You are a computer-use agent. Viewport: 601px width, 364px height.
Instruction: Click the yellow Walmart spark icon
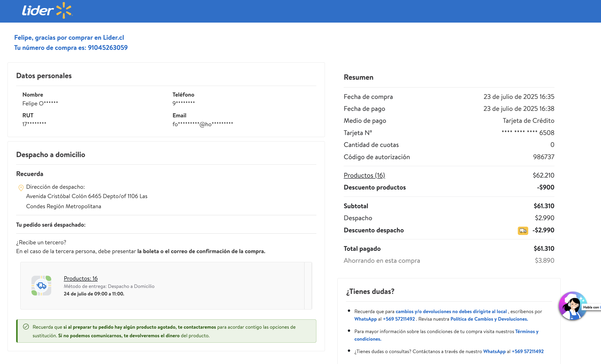(x=64, y=10)
